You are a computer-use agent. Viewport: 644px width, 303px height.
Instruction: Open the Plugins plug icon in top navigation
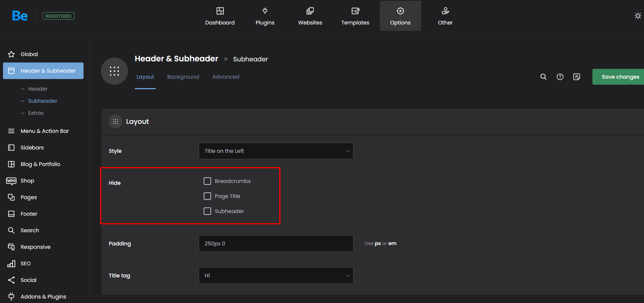click(265, 11)
